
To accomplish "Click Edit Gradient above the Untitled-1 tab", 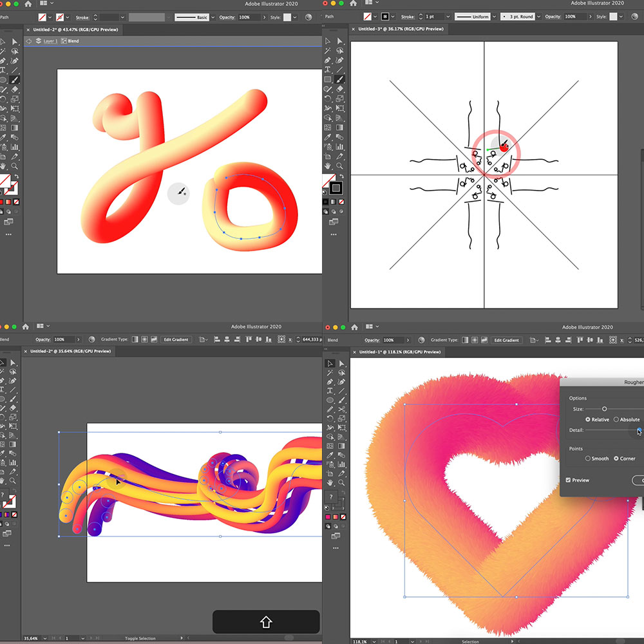I will pos(506,340).
